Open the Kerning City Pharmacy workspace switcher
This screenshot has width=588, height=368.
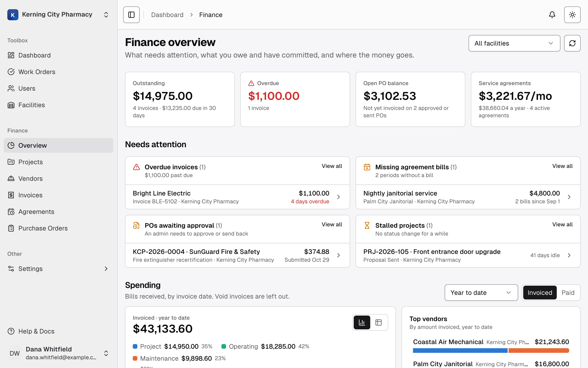click(59, 14)
